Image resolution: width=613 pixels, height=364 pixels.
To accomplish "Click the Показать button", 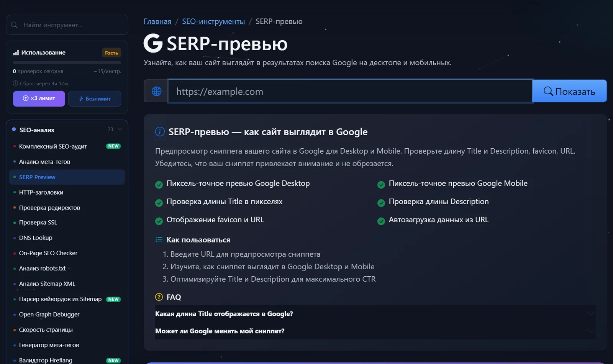I will [x=569, y=91].
